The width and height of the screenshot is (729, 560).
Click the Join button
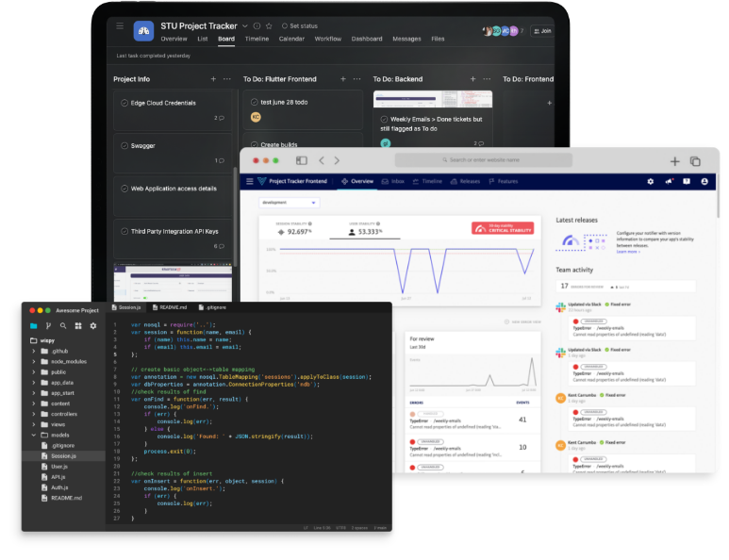[542, 31]
